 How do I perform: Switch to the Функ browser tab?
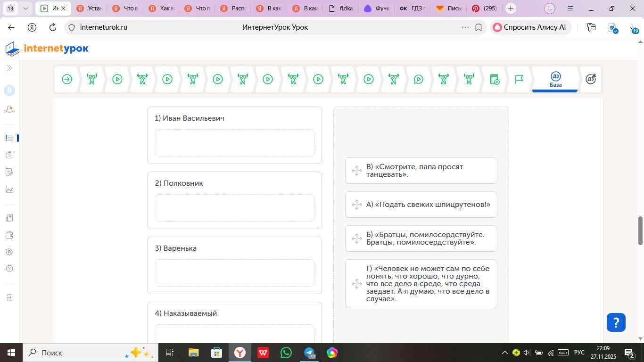click(x=376, y=8)
